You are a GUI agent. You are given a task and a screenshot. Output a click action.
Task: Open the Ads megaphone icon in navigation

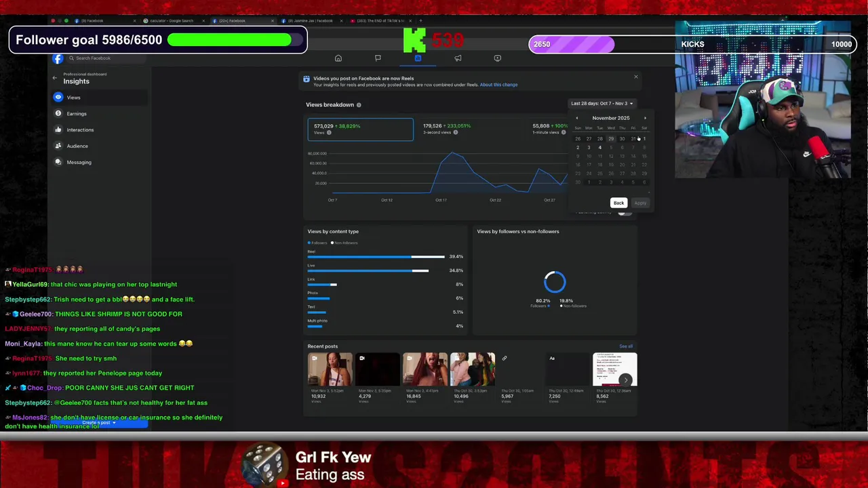(x=458, y=58)
